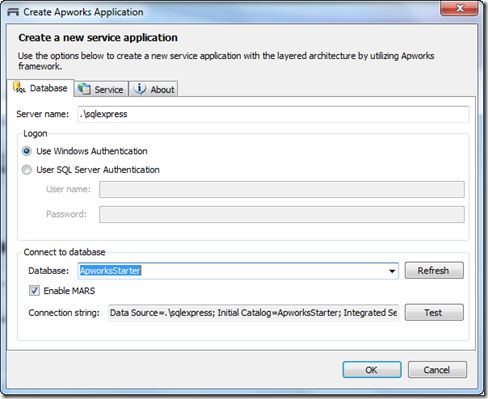Image resolution: width=488 pixels, height=399 pixels.
Task: Click the Apworks window title bar icon
Action: [x=13, y=12]
